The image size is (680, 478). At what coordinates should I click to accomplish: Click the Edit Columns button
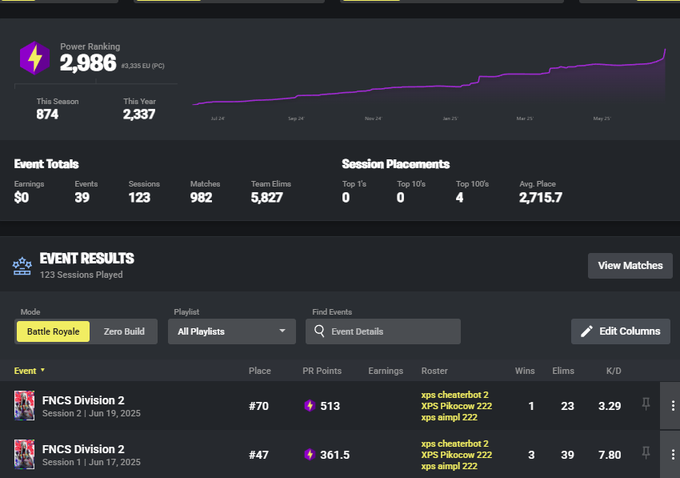pos(621,331)
